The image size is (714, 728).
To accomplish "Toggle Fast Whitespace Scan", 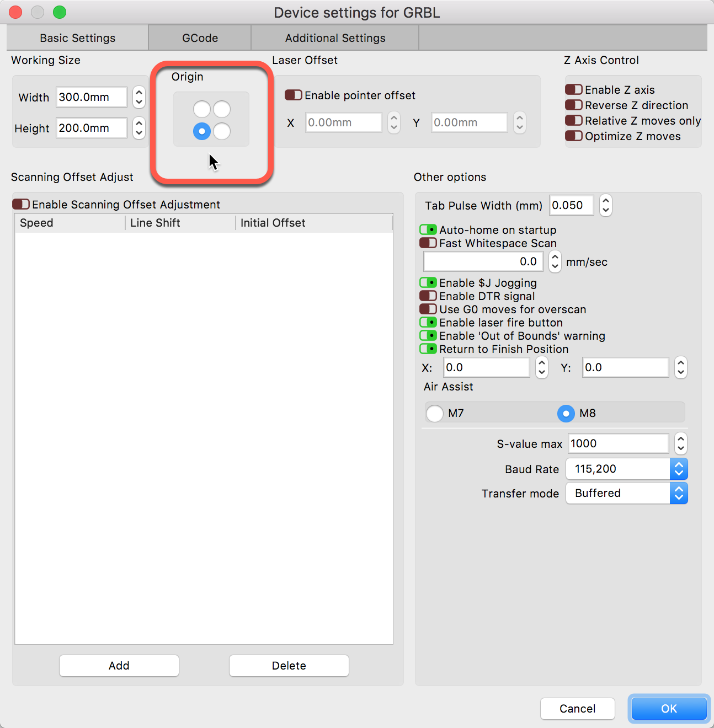I will click(428, 243).
